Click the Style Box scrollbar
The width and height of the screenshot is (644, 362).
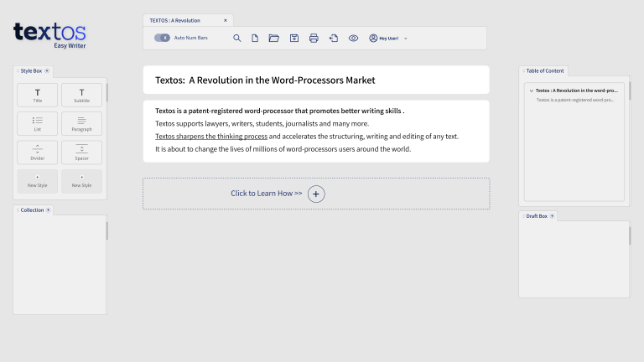(x=106, y=93)
